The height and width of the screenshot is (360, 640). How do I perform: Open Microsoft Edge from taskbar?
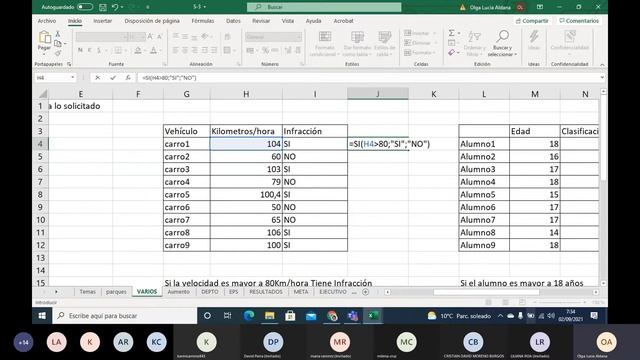pyautogui.click(x=249, y=316)
